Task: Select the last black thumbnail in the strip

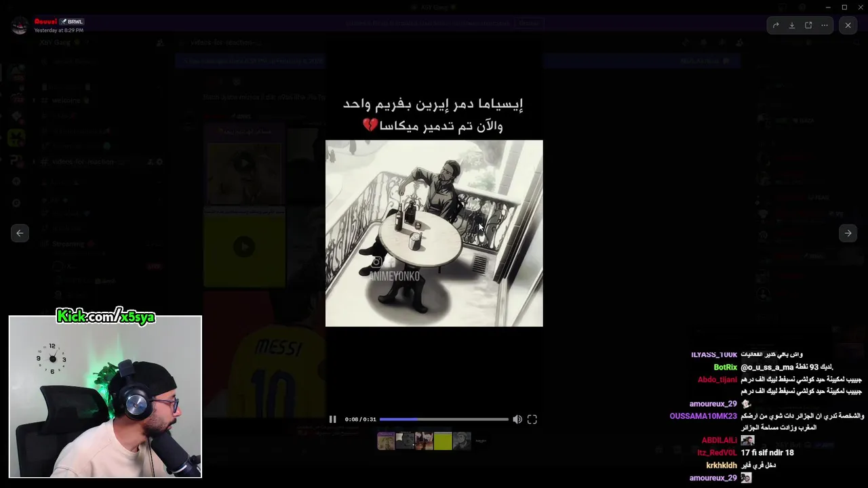Action: (481, 441)
